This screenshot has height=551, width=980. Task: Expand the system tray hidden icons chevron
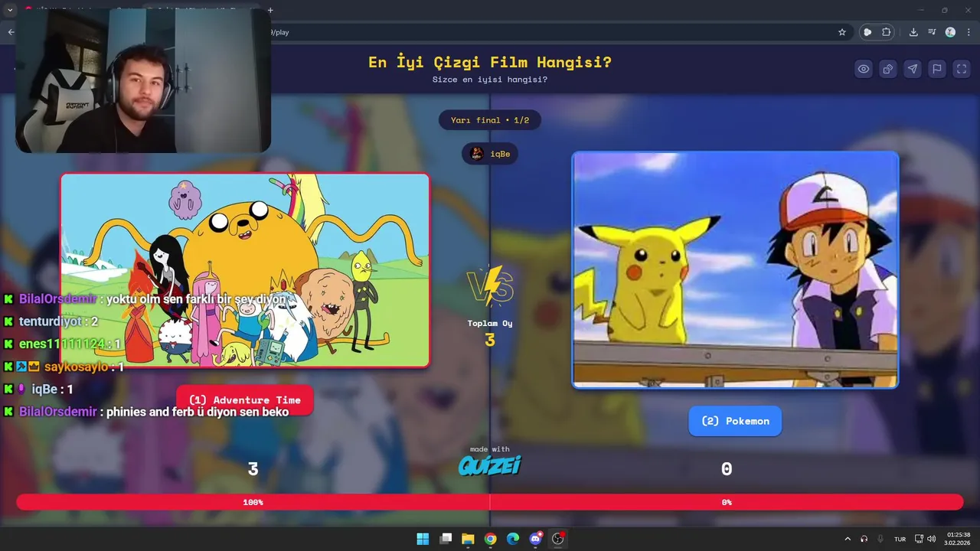click(x=848, y=539)
